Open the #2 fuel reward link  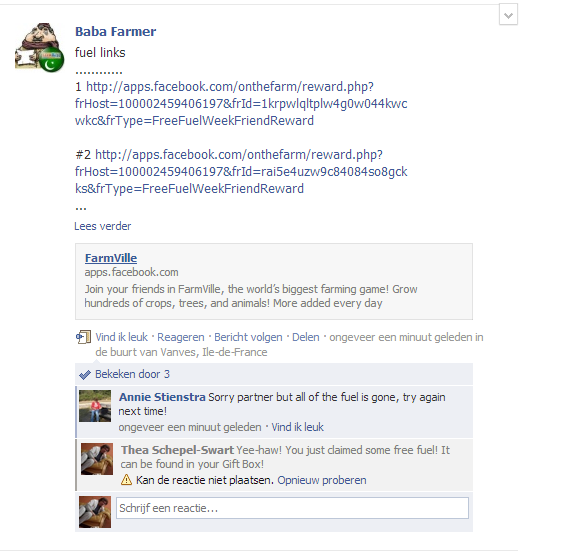pyautogui.click(x=241, y=172)
